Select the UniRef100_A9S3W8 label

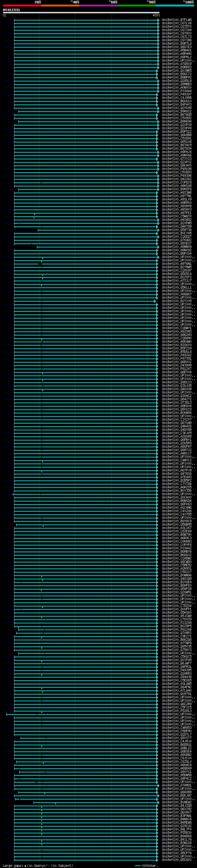pos(177,193)
